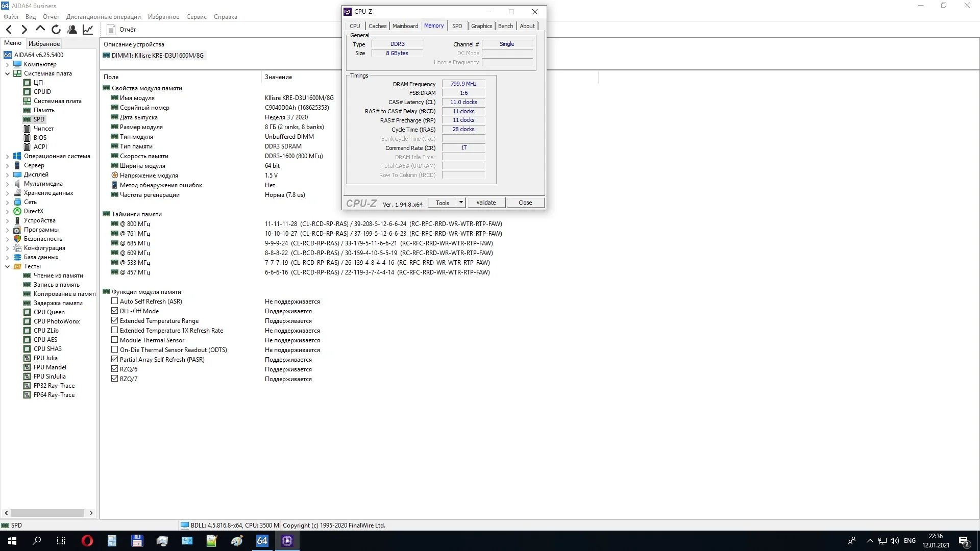Open the Tools dropdown arrow in CPU-Z
Image resolution: width=980 pixels, height=551 pixels.
[x=461, y=203]
